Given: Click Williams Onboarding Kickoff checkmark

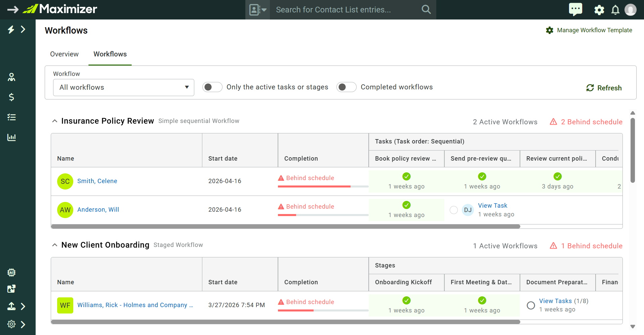Looking at the screenshot, I should coord(406,300).
